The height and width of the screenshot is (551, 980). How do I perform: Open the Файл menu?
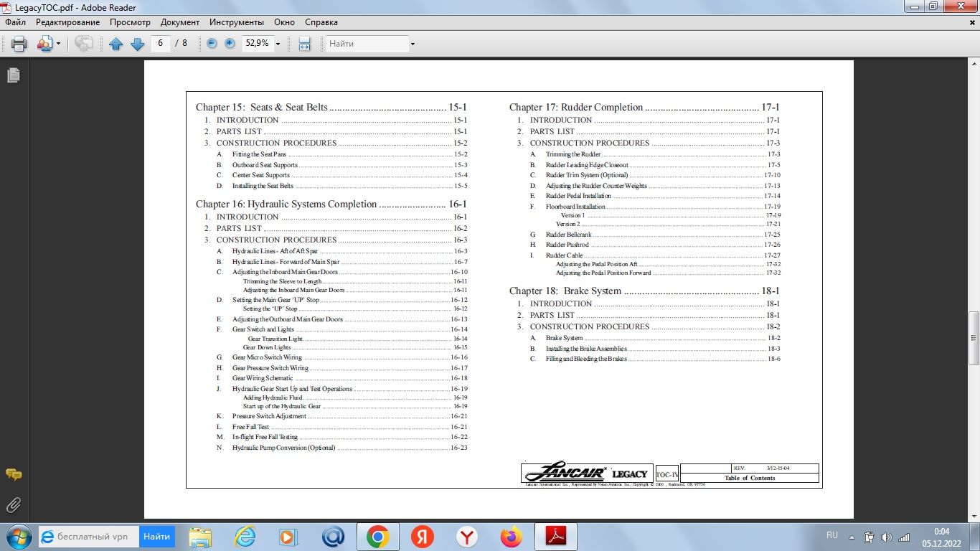click(x=15, y=22)
